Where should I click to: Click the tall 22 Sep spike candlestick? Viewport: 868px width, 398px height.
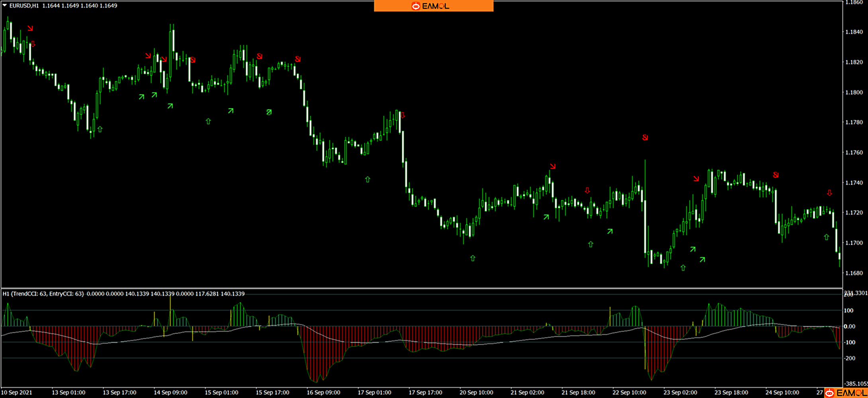click(x=645, y=207)
